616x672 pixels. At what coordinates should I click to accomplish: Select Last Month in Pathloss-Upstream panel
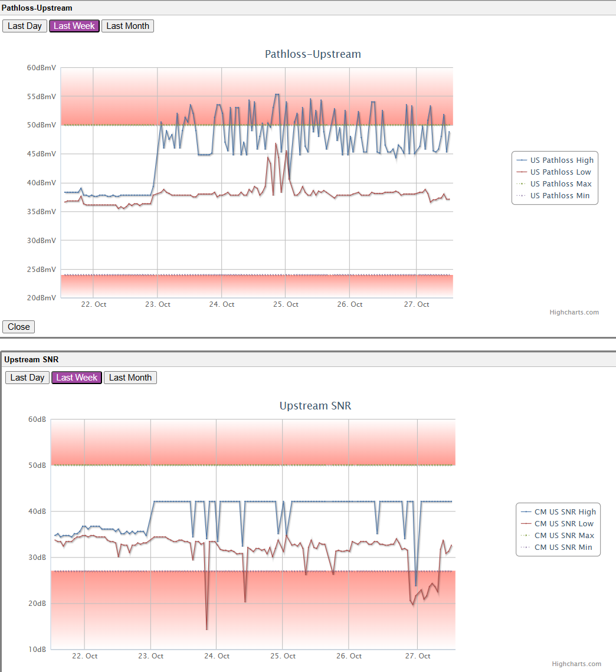127,26
